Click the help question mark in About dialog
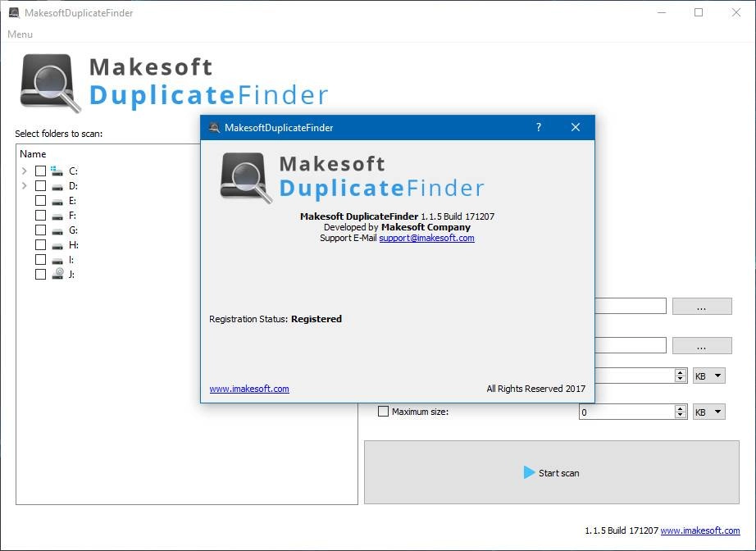This screenshot has width=756, height=551. point(539,127)
